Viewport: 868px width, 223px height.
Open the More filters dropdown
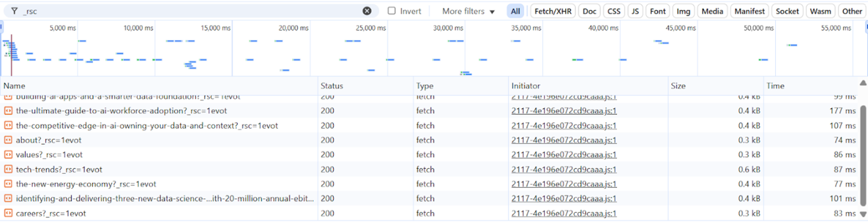coord(469,11)
